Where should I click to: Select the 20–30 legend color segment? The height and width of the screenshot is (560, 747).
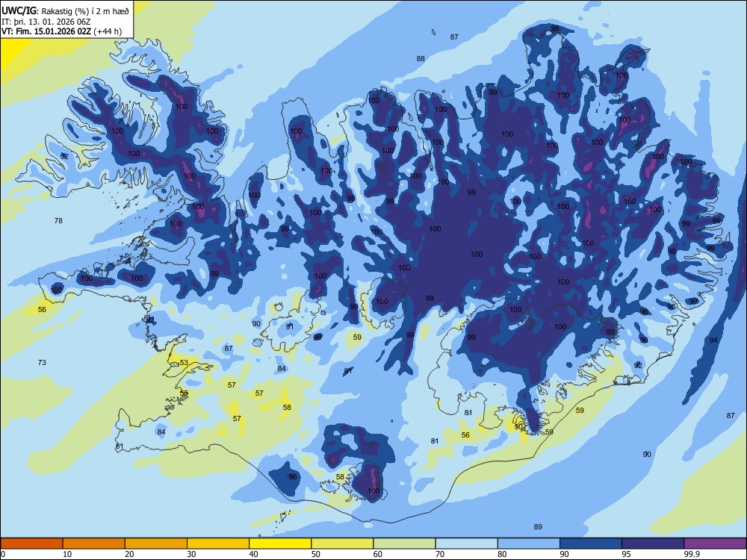[x=156, y=544]
